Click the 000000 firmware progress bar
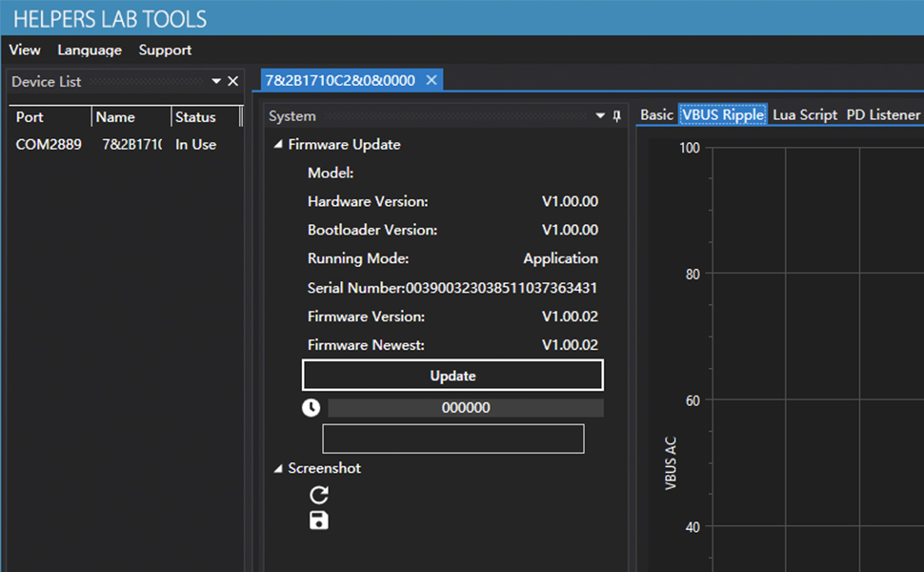This screenshot has width=924, height=572. pos(466,408)
